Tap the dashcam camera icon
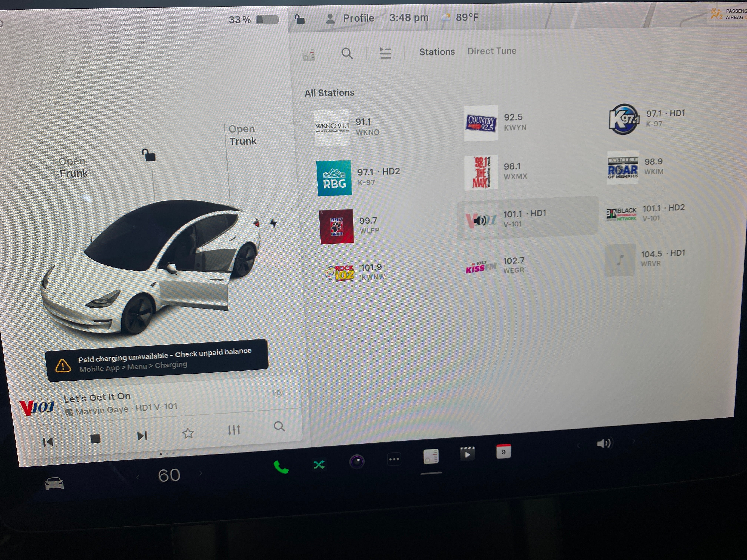The height and width of the screenshot is (560, 747). (357, 461)
